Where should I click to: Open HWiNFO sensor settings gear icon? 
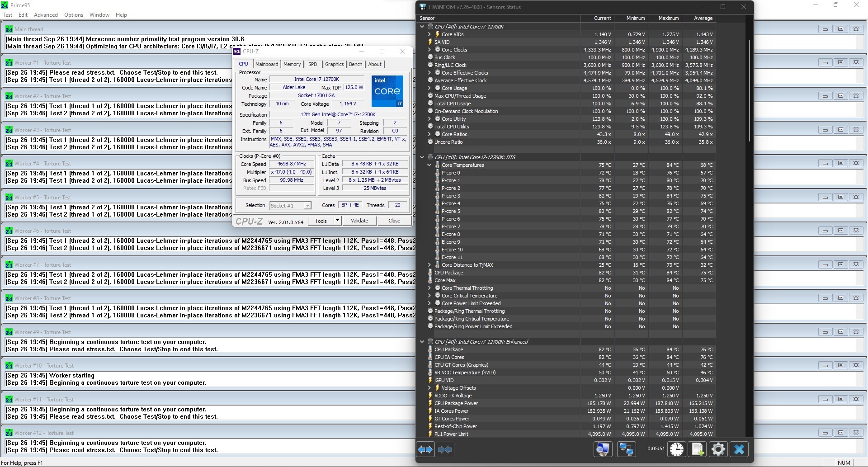(718, 449)
